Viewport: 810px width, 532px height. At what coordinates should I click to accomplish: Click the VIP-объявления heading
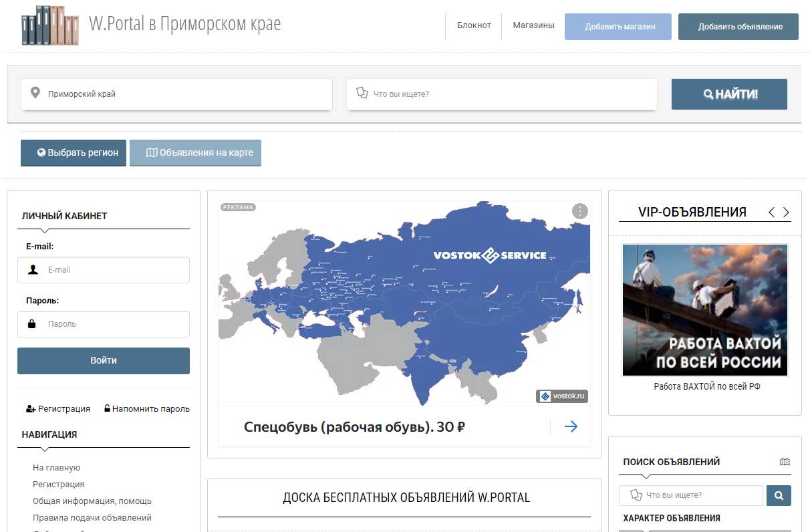click(x=692, y=213)
